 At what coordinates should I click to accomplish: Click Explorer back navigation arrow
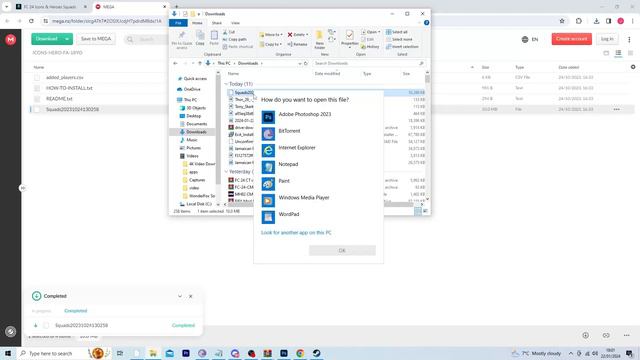176,63
